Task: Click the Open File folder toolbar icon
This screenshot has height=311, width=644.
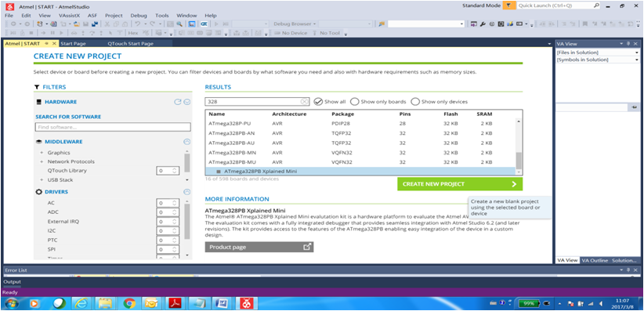Action: tap(77, 24)
